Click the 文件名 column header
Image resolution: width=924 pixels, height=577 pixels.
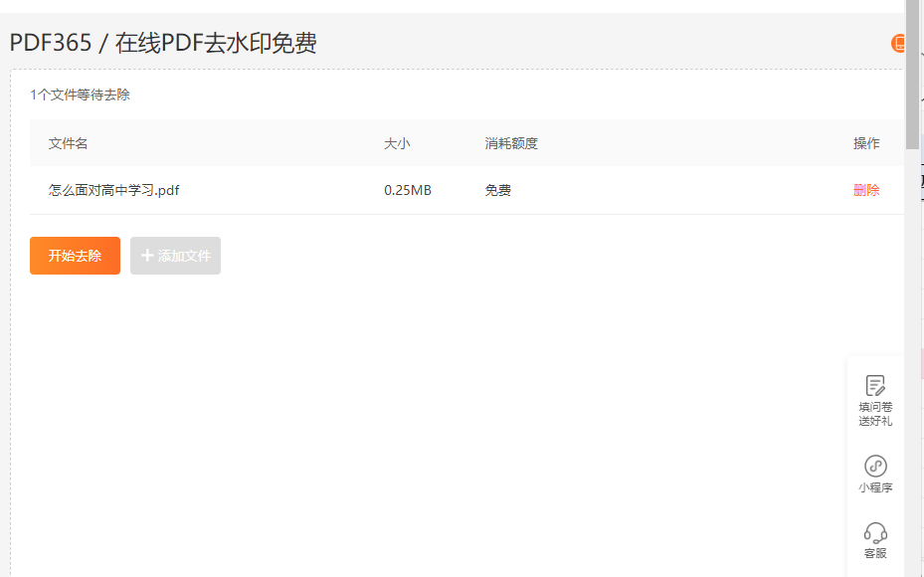[x=69, y=143]
